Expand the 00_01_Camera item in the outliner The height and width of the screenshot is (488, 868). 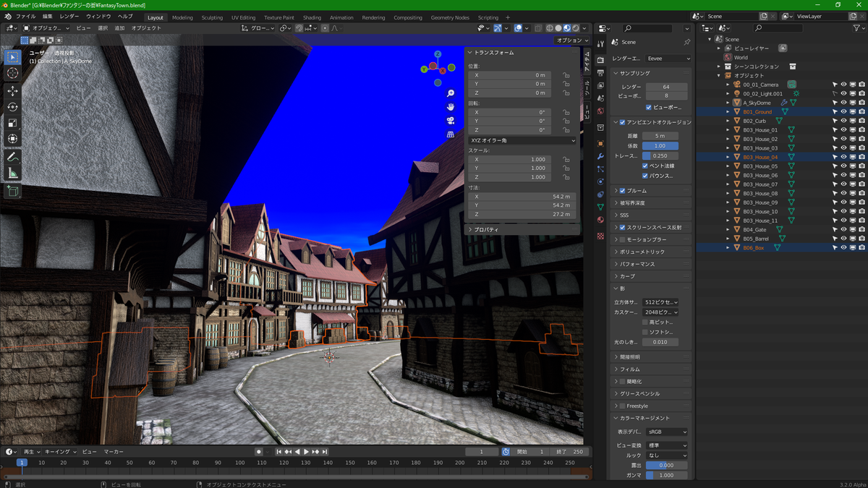[727, 84]
